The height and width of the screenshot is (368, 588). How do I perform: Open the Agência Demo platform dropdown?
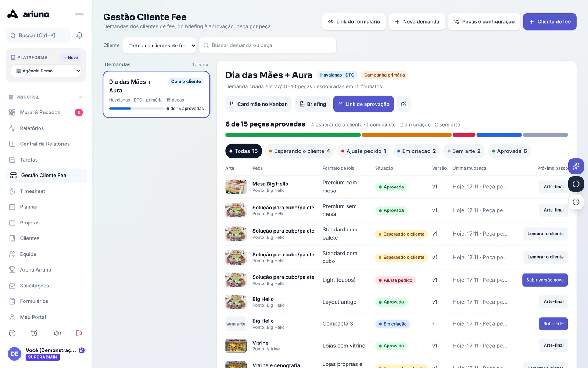coord(46,71)
